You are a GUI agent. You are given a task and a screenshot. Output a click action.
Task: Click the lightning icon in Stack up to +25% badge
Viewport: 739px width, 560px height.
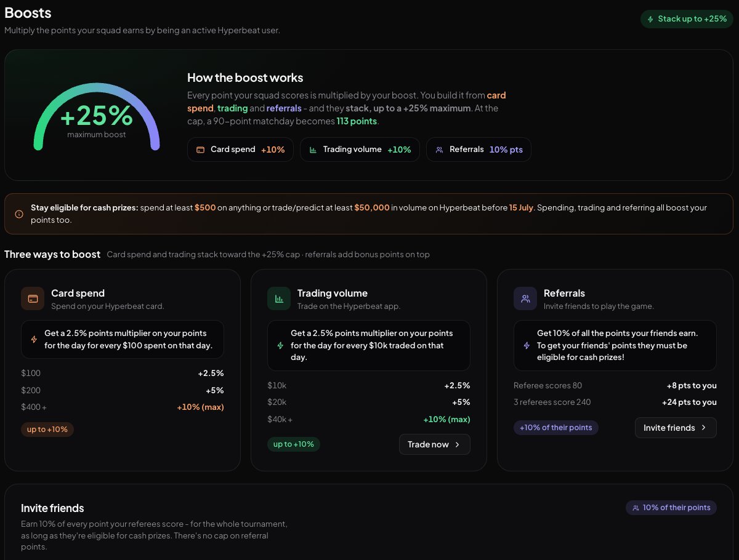tap(650, 19)
